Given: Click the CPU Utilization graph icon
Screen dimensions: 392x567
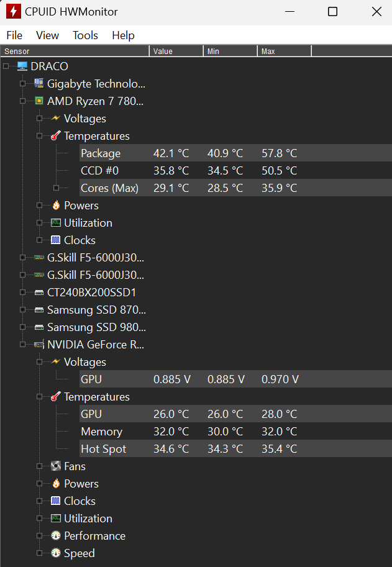Looking at the screenshot, I should click(x=56, y=223).
